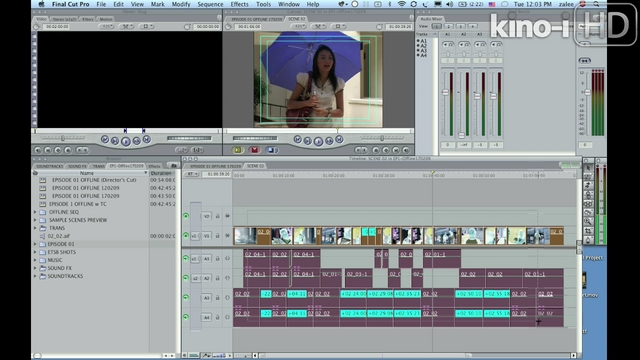This screenshot has height=360, width=640.
Task: Toggle Auto Select on track V1
Action: click(227, 236)
